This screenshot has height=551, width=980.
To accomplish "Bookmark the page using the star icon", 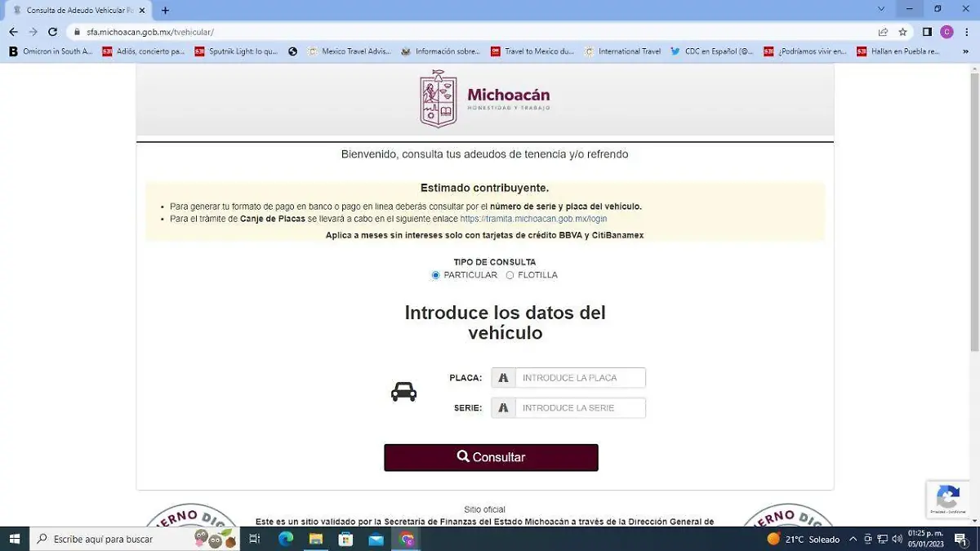I will (x=904, y=31).
